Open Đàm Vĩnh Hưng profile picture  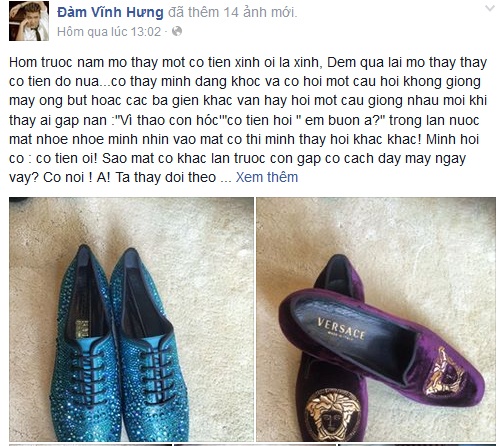pos(29,21)
